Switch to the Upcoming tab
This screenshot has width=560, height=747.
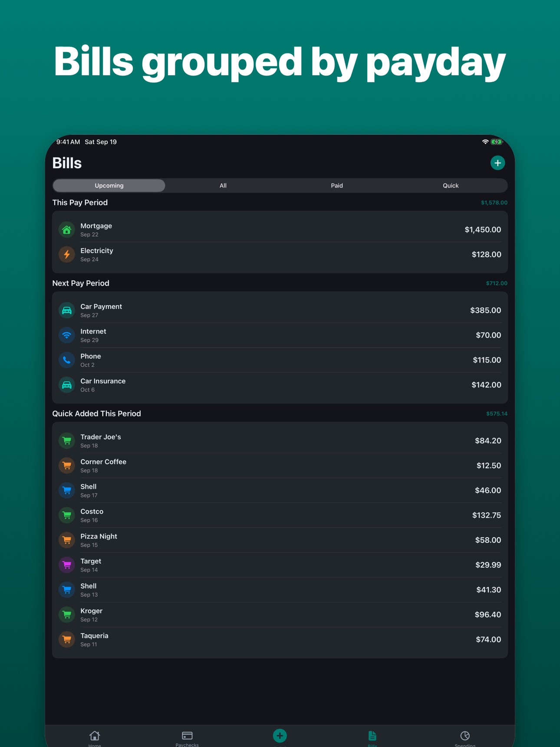[109, 185]
